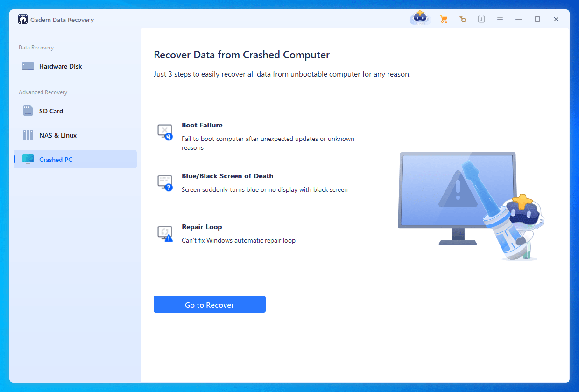579x392 pixels.
Task: Click the 'Can't fix Windows automatic repair loop' text
Action: click(x=239, y=241)
